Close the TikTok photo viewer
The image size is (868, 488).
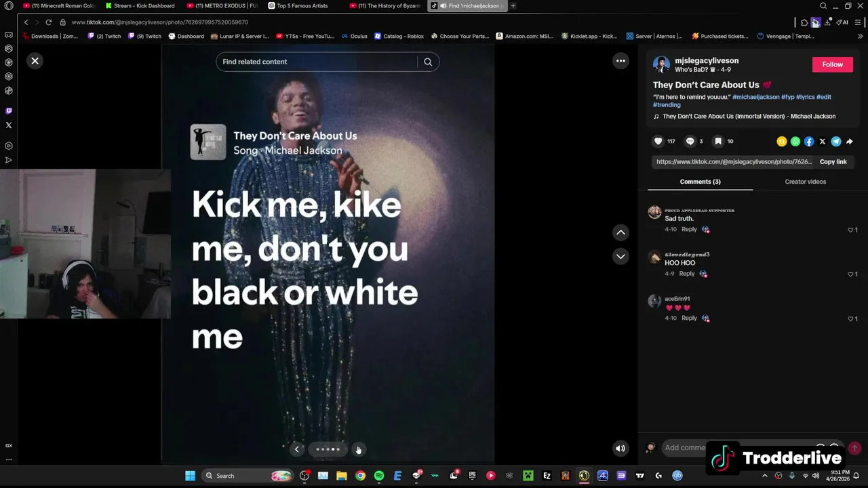click(35, 61)
